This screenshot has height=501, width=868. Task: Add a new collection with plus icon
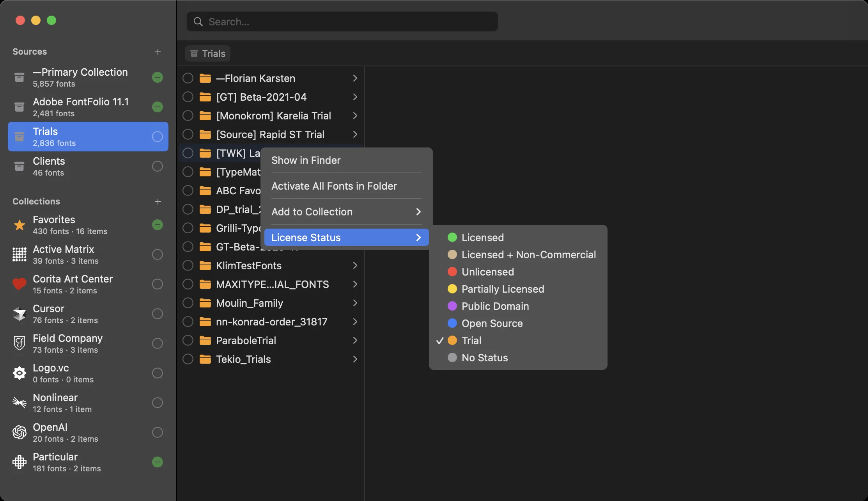click(158, 202)
